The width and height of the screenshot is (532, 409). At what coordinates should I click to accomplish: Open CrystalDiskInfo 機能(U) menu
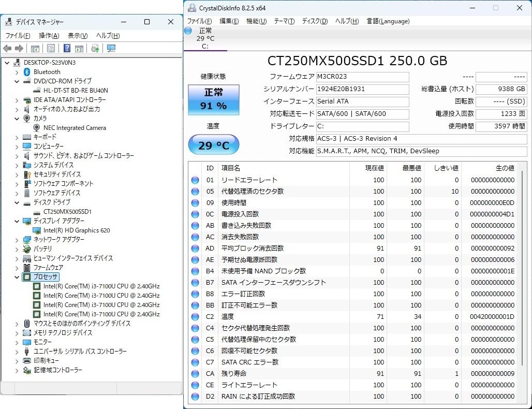click(256, 21)
